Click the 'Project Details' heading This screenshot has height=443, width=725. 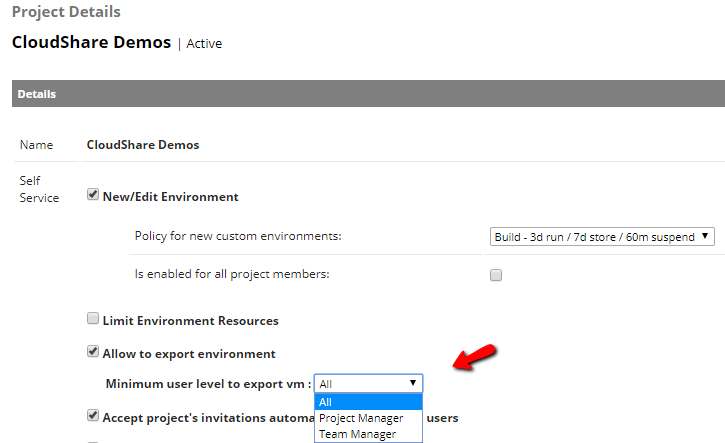pyautogui.click(x=66, y=12)
